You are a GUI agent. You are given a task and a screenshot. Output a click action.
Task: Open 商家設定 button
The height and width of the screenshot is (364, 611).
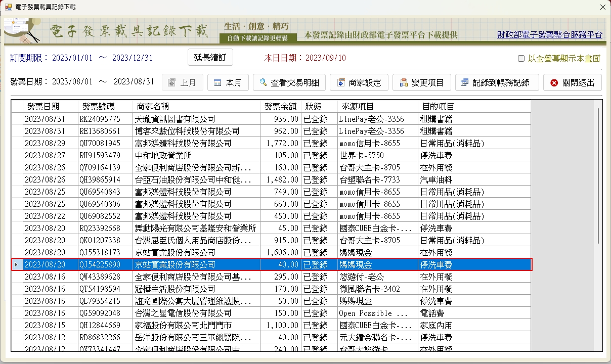tap(360, 82)
